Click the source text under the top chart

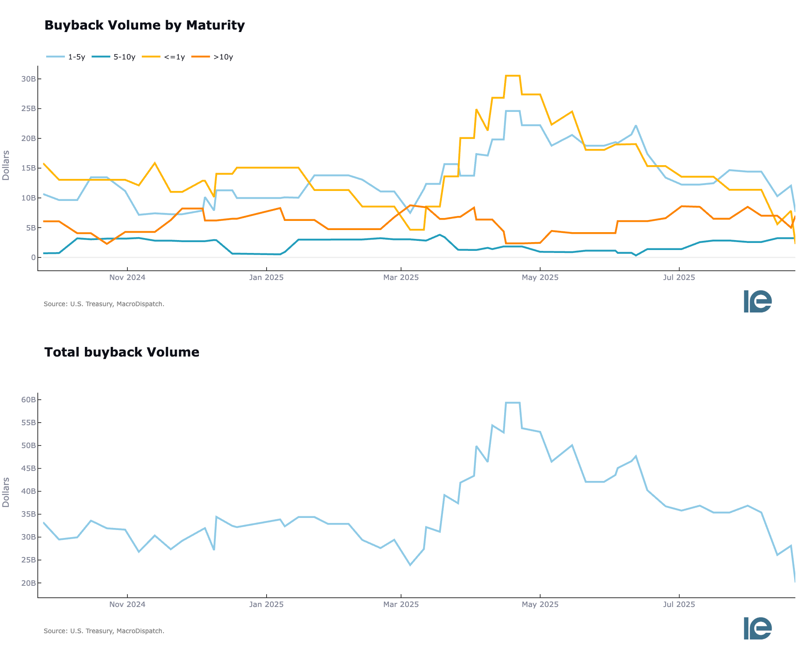coord(104,304)
